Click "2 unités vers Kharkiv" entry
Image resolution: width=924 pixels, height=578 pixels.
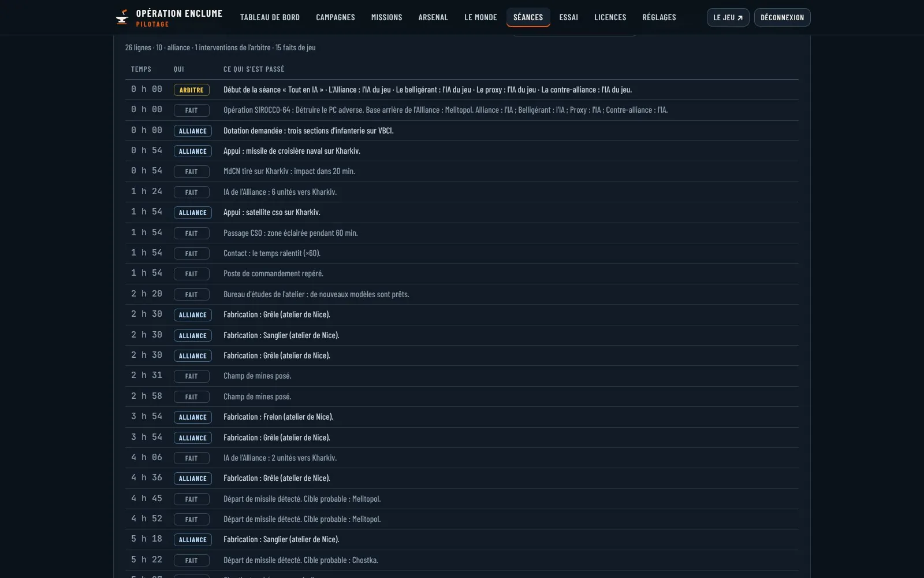(x=280, y=458)
